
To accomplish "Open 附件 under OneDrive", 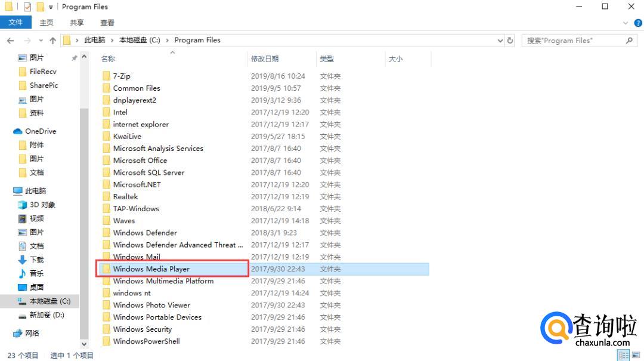I will coord(36,145).
